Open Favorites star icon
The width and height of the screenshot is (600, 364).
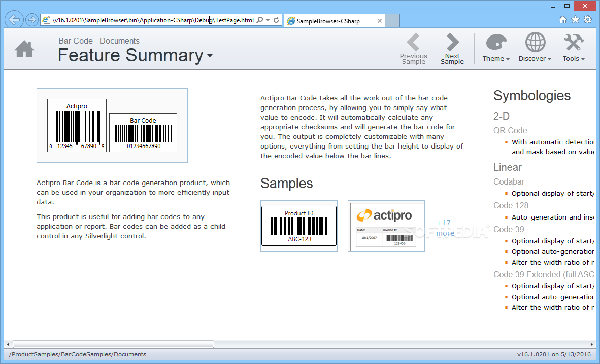[x=575, y=19]
